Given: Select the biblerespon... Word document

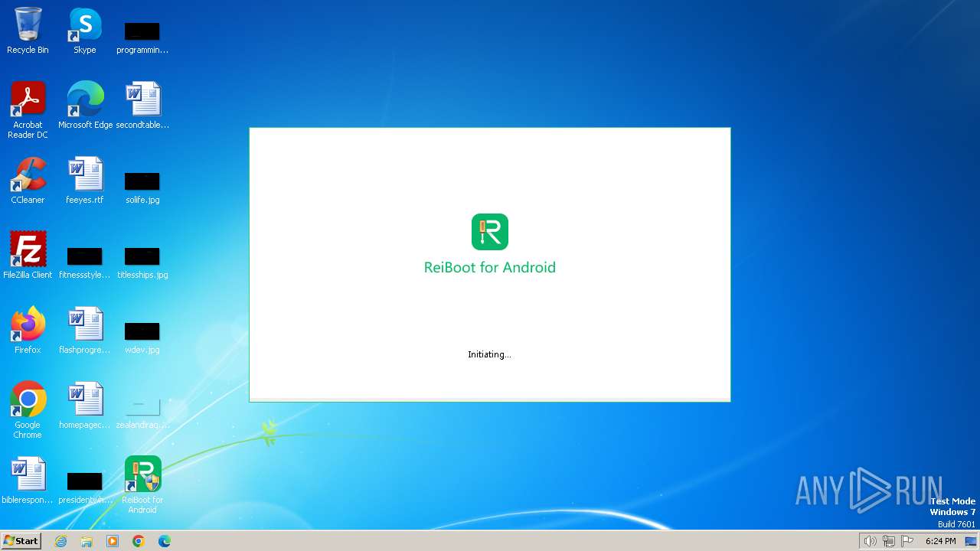Looking at the screenshot, I should [x=28, y=480].
